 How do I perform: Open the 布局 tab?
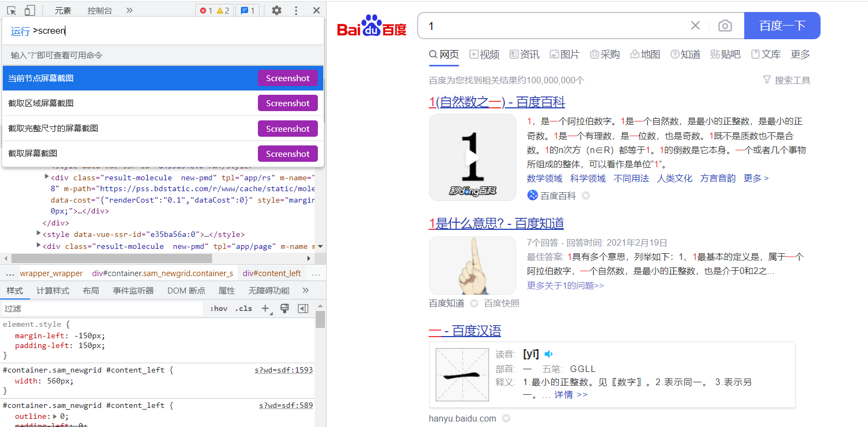(91, 291)
